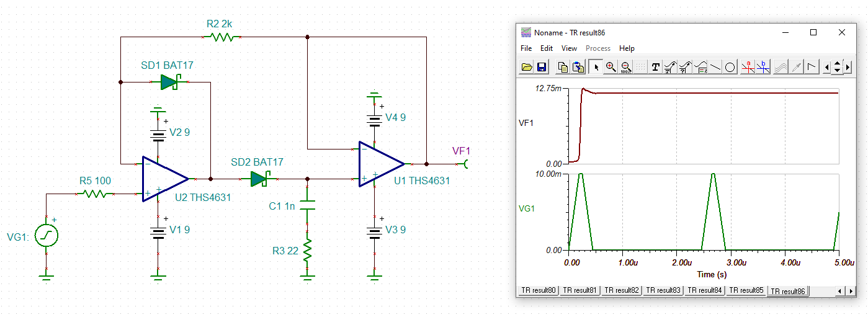Switch to the TR result80 tab
Screen dimensions: 868x317
click(x=538, y=290)
